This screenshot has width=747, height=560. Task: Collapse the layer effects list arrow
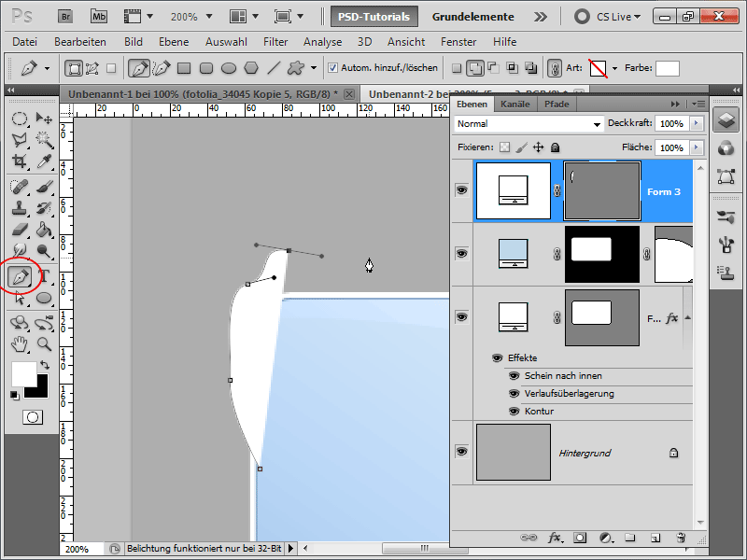(x=687, y=317)
